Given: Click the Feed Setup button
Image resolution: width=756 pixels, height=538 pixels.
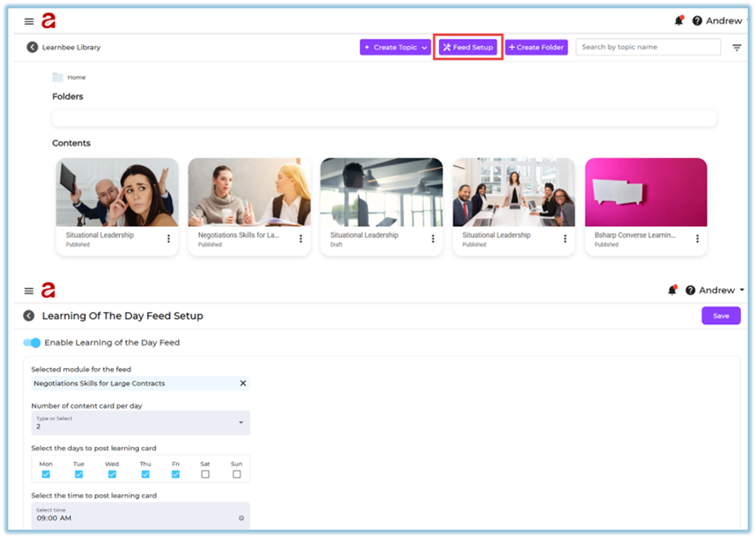Looking at the screenshot, I should 468,47.
